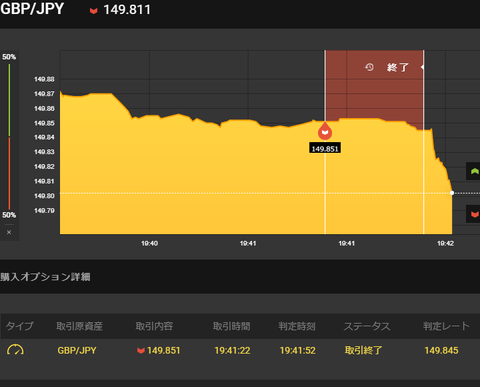Click the 終了 label in red zone
Screen dimensions: 480x387
point(398,67)
